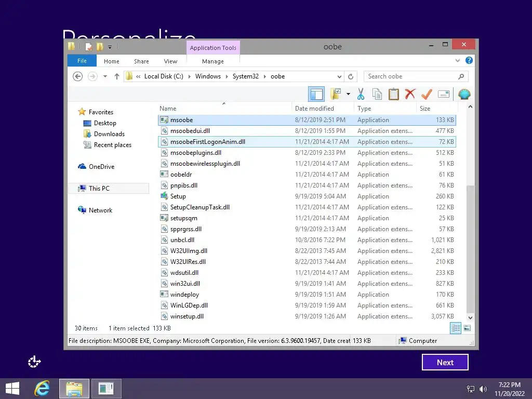Sort files by Type column
532x399 pixels.
tap(385, 108)
